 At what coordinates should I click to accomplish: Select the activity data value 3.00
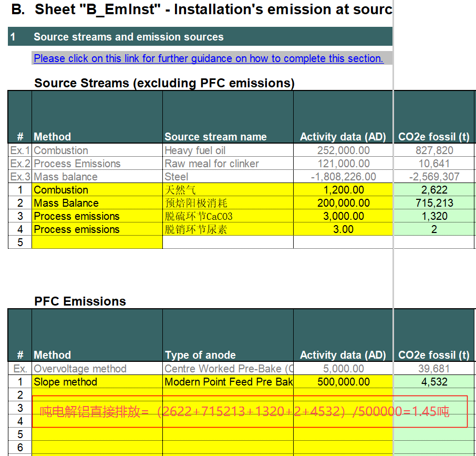[343, 229]
